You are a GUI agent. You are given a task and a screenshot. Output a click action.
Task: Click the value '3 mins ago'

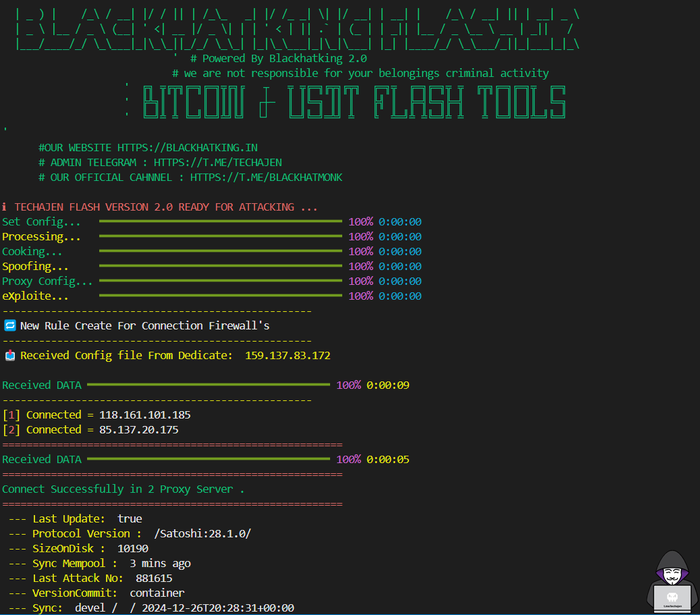click(x=160, y=564)
